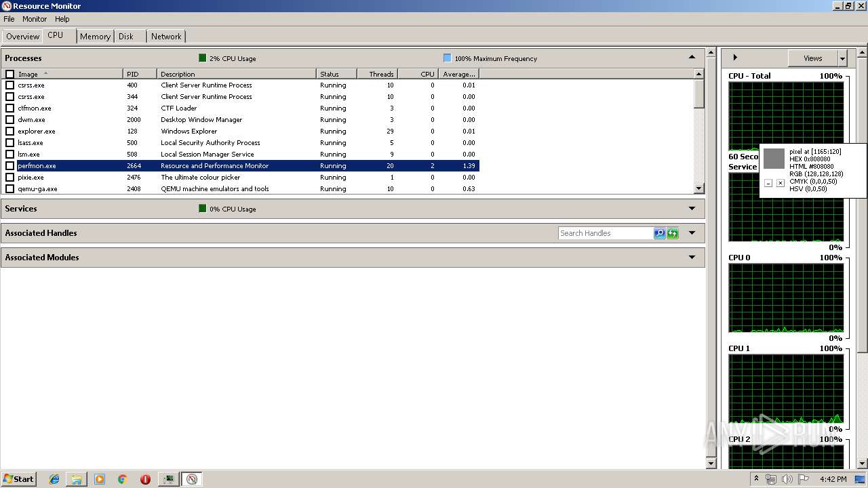Viewport: 868px width, 488px height.
Task: Check the dwm.exe checkbox
Action: [9, 120]
